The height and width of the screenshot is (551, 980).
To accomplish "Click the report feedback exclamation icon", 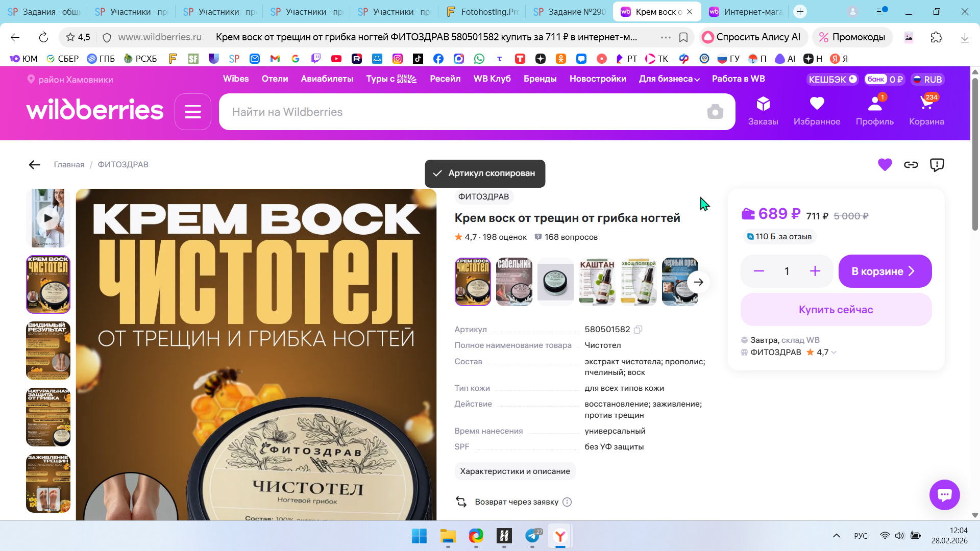I will click(937, 165).
